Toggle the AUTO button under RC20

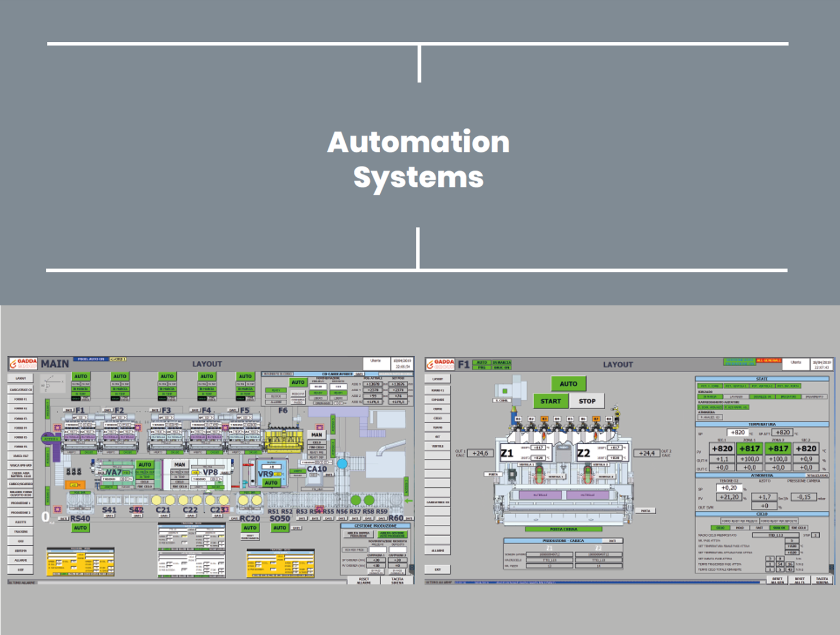click(250, 528)
